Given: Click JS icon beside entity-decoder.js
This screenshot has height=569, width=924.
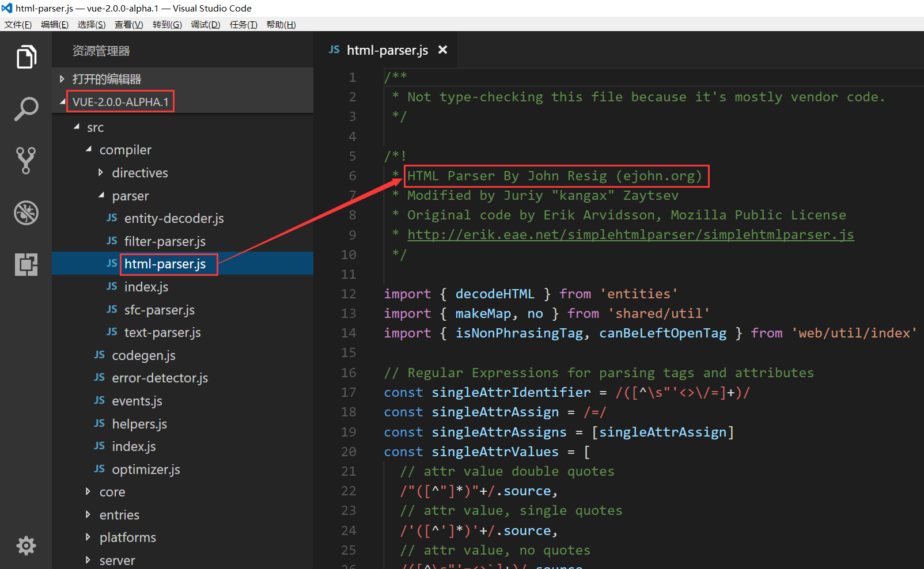Looking at the screenshot, I should pos(112,218).
